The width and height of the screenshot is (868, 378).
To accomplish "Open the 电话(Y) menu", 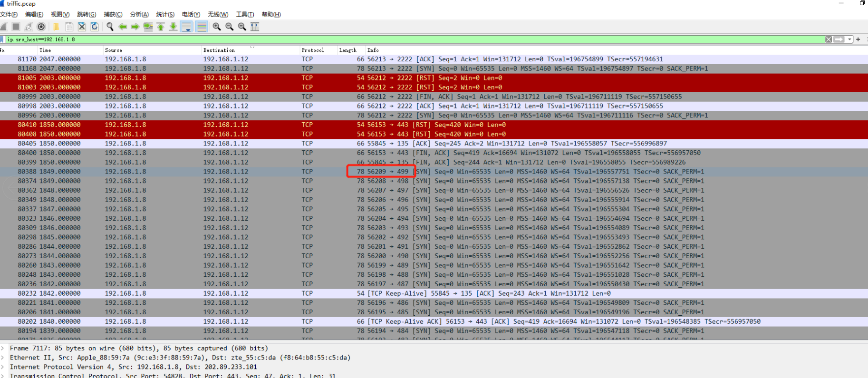I will click(x=191, y=14).
